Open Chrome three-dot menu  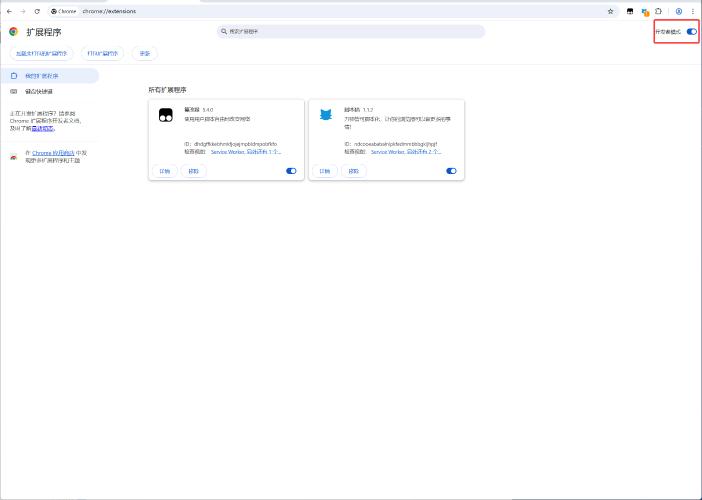pyautogui.click(x=694, y=11)
